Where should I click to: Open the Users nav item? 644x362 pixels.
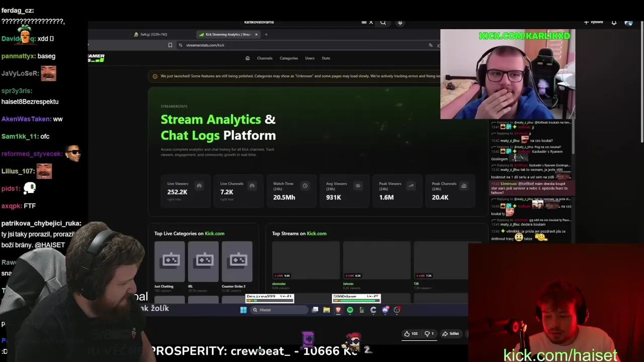310,58
